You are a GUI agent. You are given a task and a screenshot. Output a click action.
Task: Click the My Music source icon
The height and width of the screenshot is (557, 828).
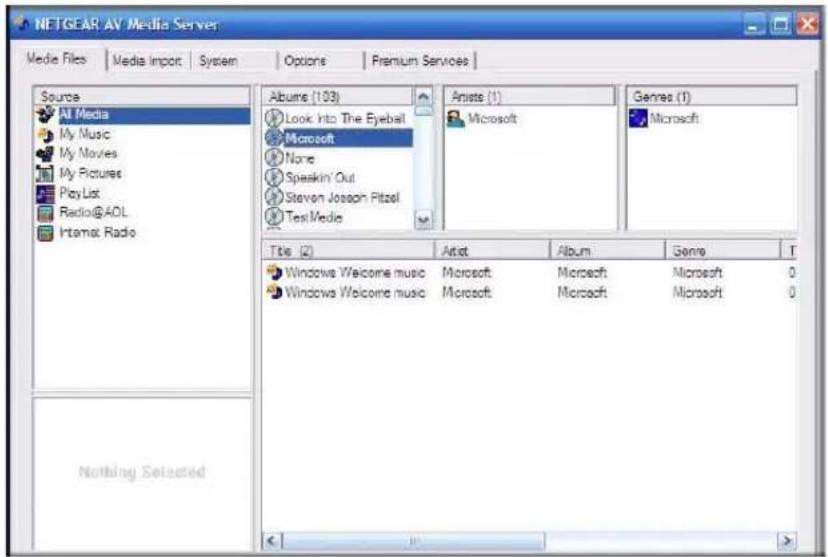pos(46,135)
